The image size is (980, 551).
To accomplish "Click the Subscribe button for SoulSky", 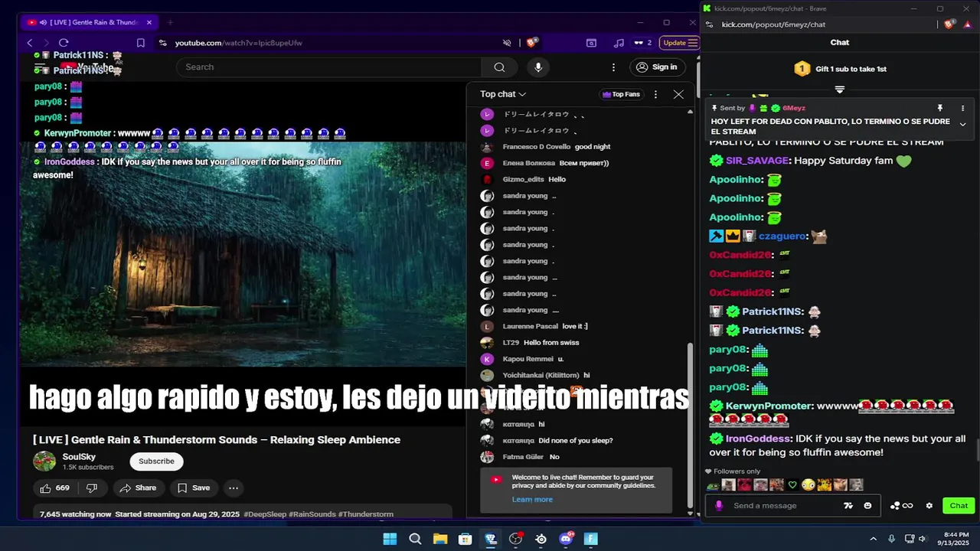I will 156,461.
